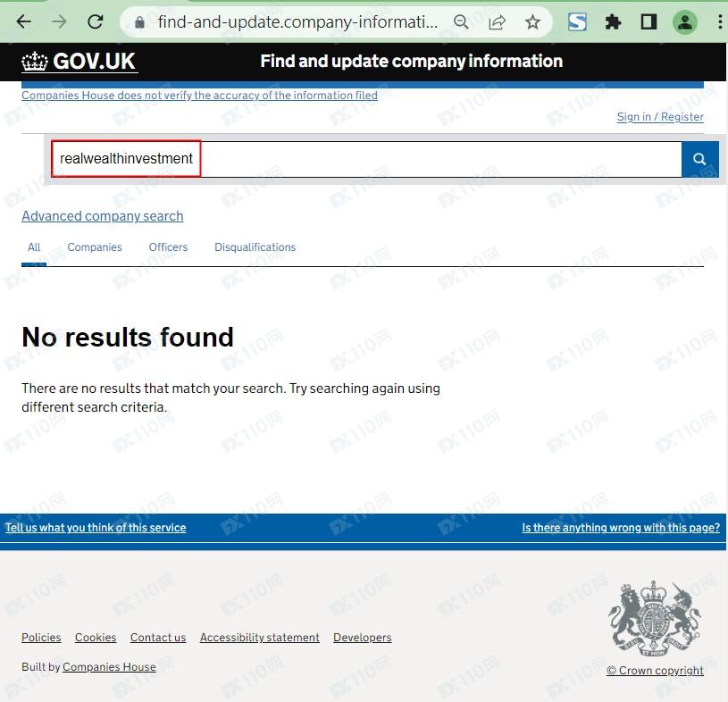Image resolution: width=728 pixels, height=702 pixels.
Task: Click the browser back arrow
Action: point(24,21)
